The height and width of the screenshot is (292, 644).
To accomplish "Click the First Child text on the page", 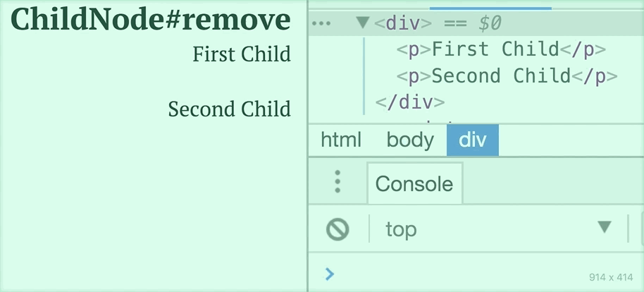I will click(x=242, y=54).
